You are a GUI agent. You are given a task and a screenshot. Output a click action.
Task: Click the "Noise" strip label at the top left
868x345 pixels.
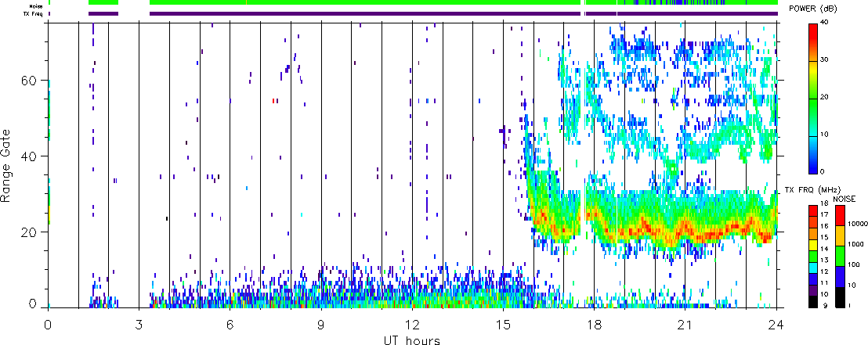(x=38, y=5)
